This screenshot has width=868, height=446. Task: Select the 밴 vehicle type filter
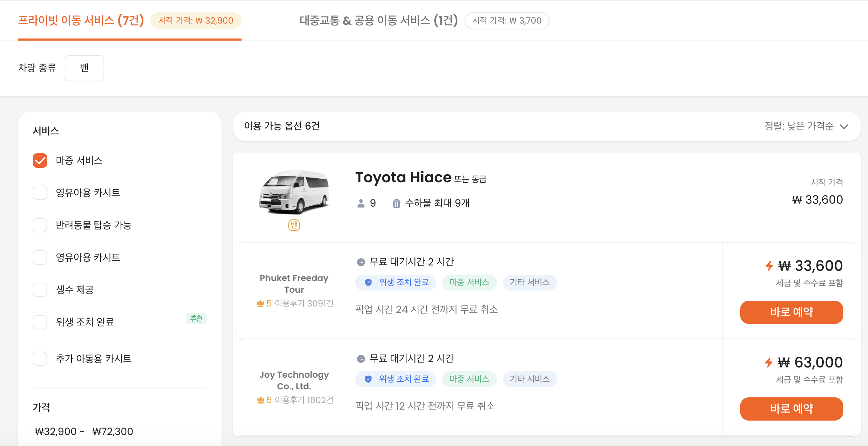click(x=84, y=68)
